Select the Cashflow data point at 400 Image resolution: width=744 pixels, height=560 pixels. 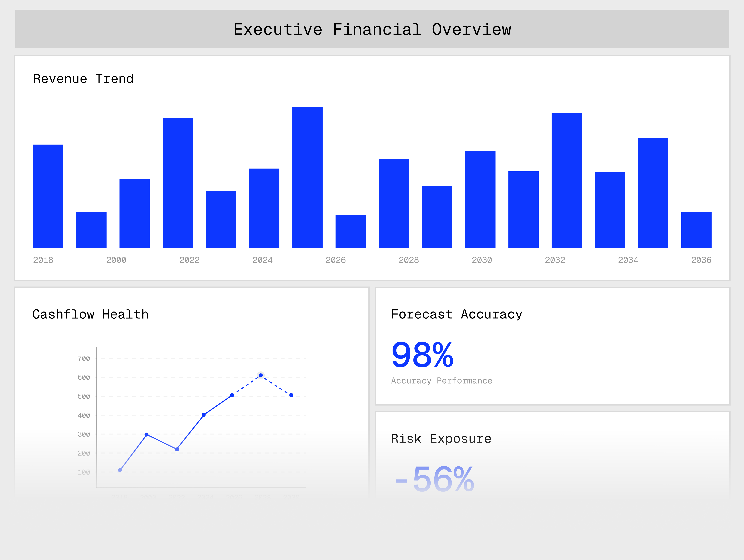point(203,415)
